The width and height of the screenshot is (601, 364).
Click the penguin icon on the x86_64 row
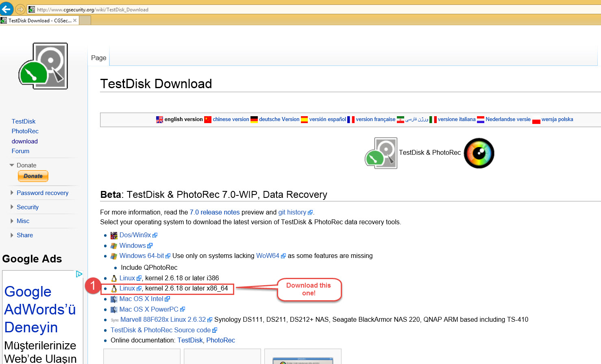coord(114,288)
